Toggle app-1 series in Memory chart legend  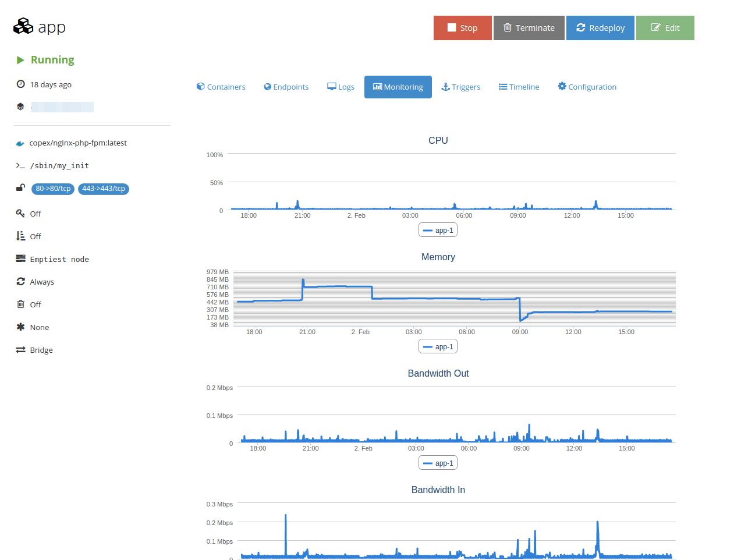click(438, 346)
